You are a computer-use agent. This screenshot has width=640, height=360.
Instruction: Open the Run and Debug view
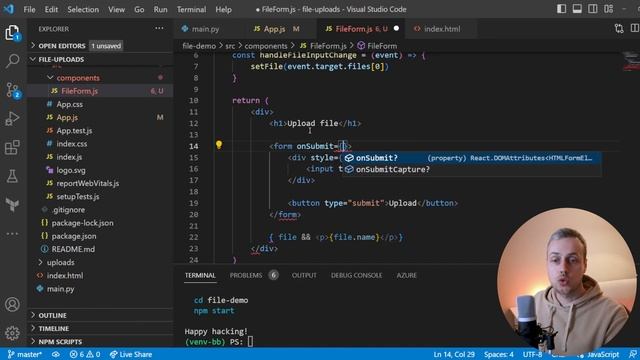point(12,119)
